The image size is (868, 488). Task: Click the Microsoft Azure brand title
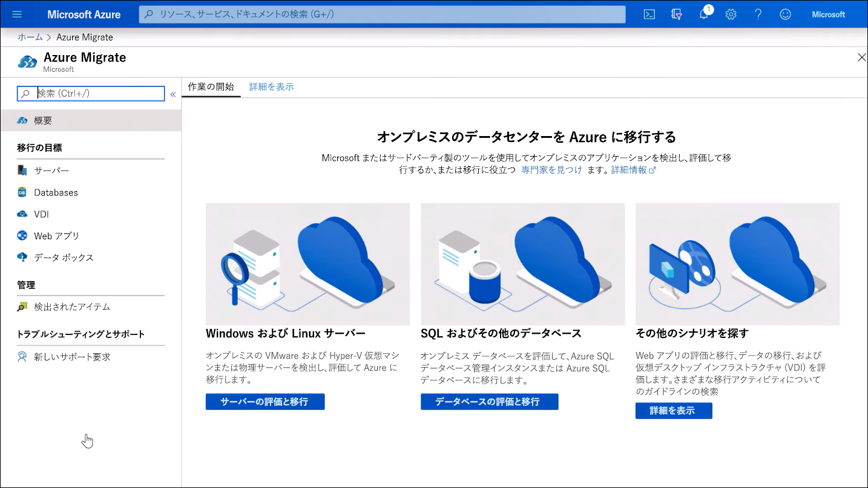click(84, 15)
